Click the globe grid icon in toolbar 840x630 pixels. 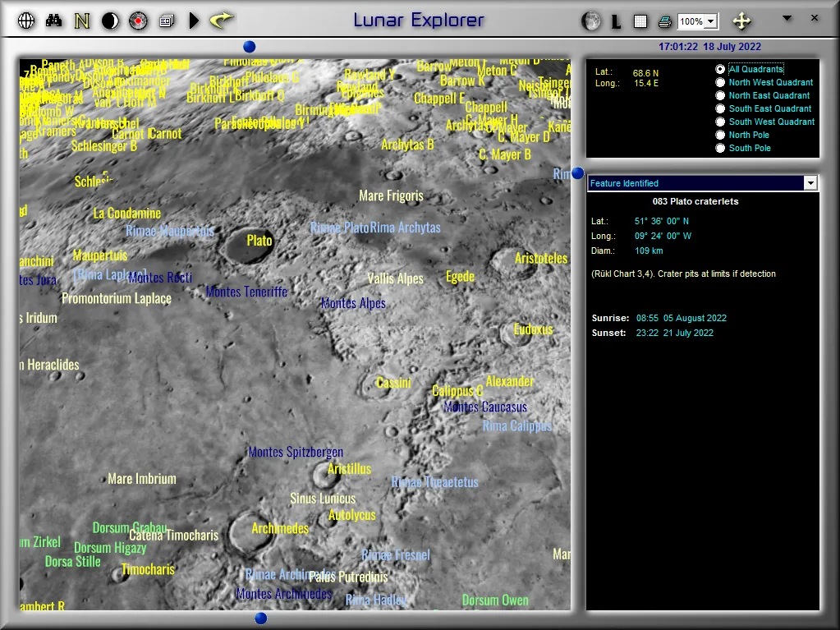(26, 21)
